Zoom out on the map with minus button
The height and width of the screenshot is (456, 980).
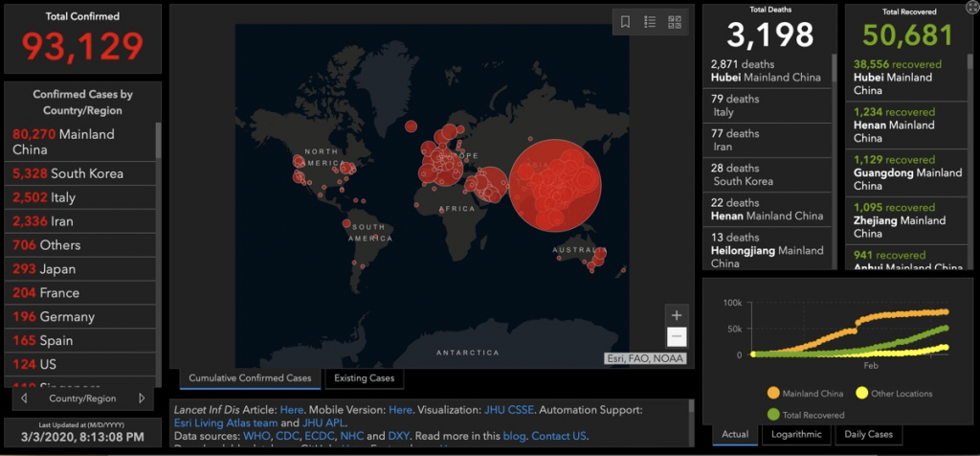click(677, 336)
